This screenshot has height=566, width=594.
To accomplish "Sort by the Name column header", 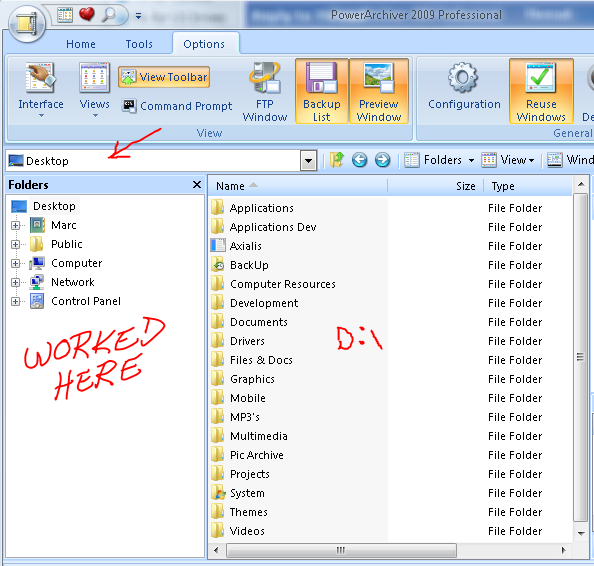I will 297,186.
